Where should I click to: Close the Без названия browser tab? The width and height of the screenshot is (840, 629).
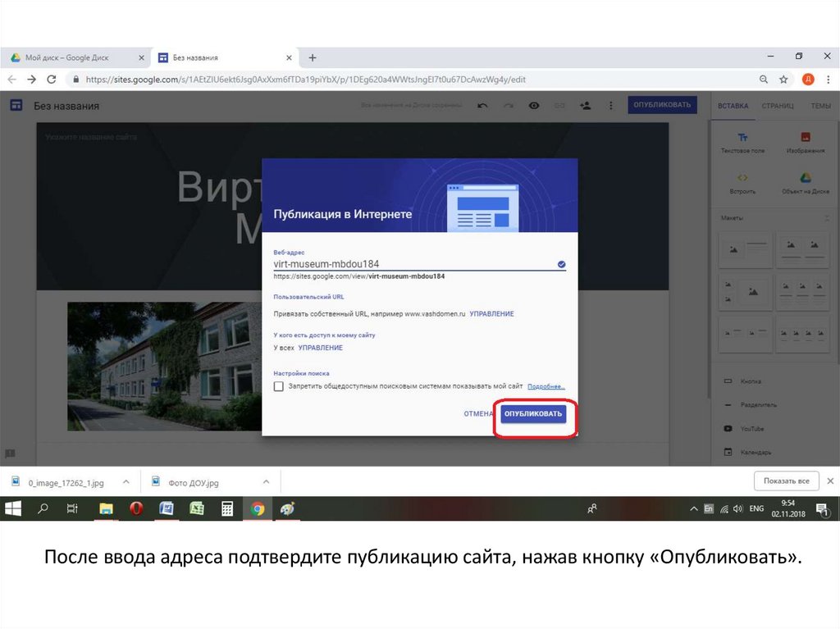pyautogui.click(x=289, y=57)
